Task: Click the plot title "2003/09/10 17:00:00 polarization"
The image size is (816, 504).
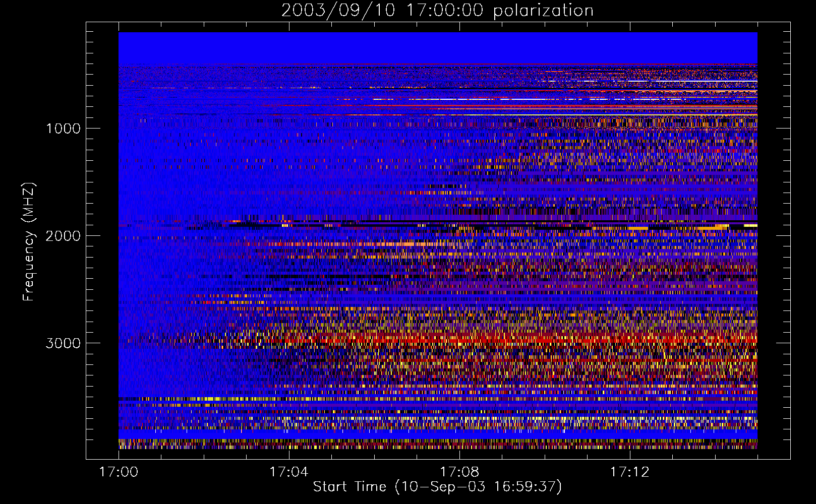Action: point(437,11)
